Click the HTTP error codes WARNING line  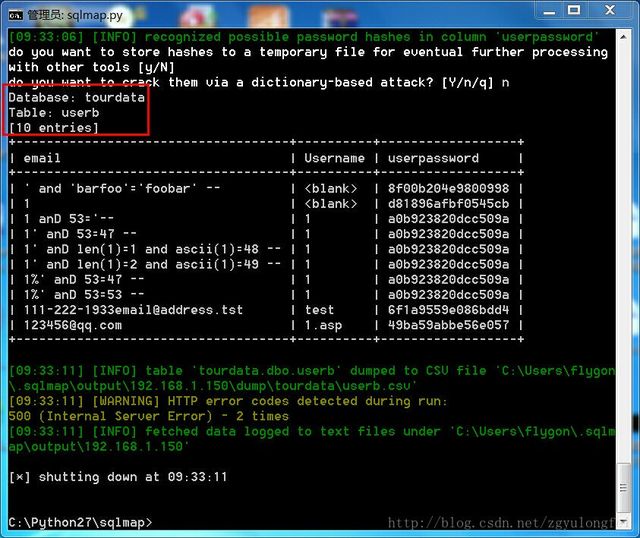tap(228, 401)
